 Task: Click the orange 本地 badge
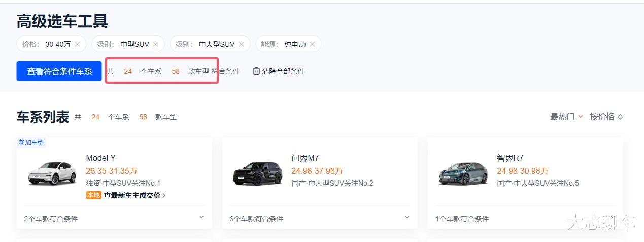[93, 195]
